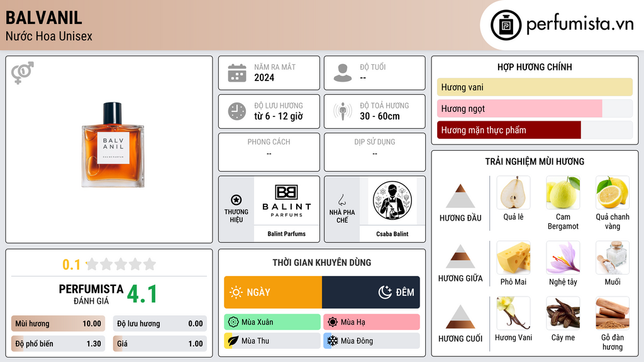Image resolution: width=644 pixels, height=362 pixels.
Task: Open the Cam Bergamot note image
Action: [x=563, y=192]
